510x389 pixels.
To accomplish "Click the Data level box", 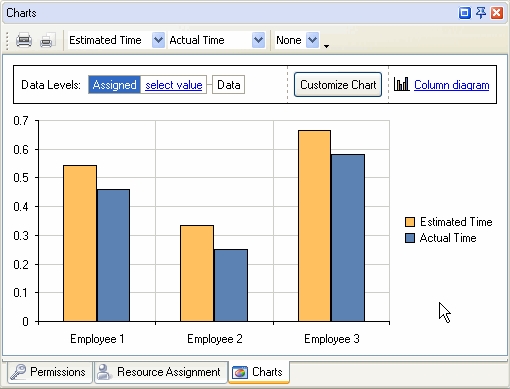I will pyautogui.click(x=229, y=85).
